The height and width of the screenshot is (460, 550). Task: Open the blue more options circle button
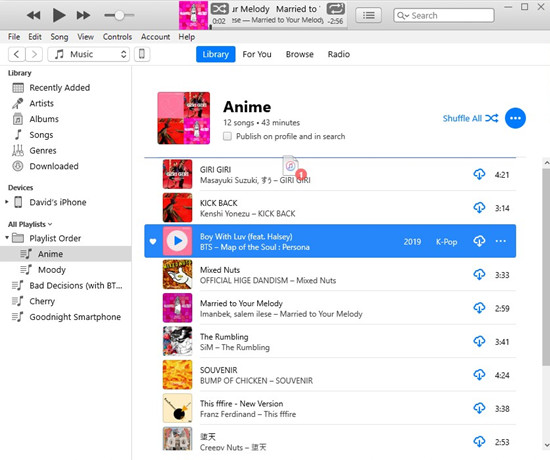point(515,118)
